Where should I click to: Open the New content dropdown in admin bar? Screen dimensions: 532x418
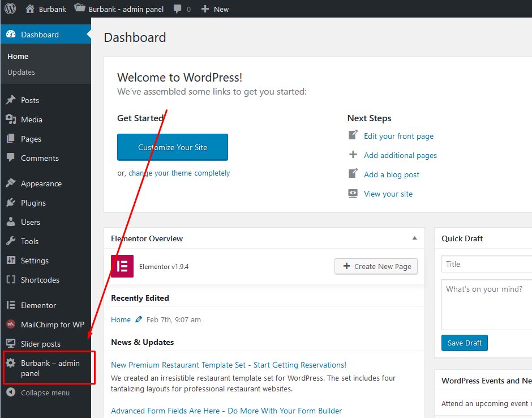click(x=215, y=9)
